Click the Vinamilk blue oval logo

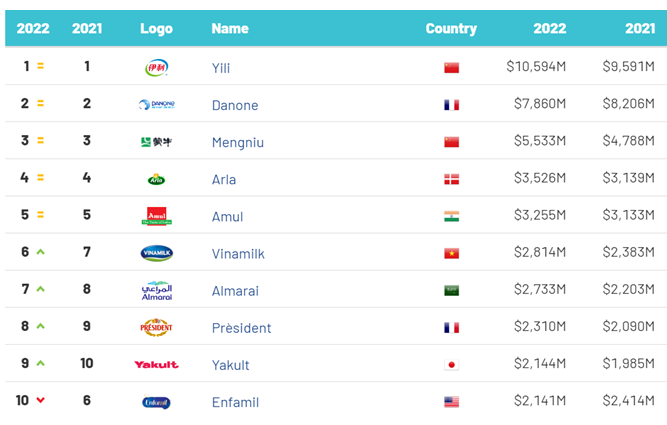(157, 253)
